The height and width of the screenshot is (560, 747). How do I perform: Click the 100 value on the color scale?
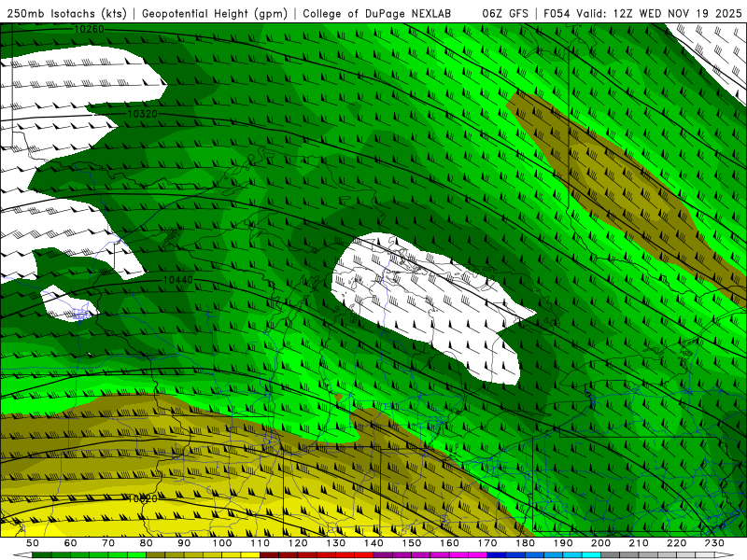pyautogui.click(x=221, y=543)
